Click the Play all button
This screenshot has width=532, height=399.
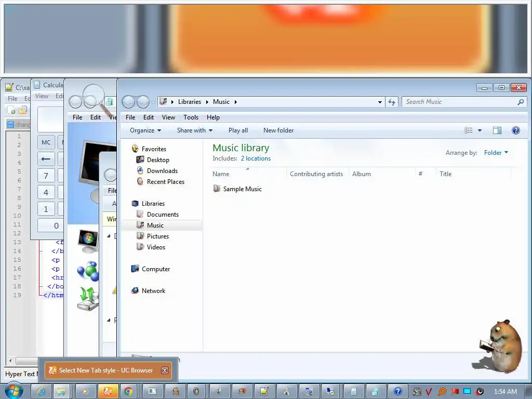point(238,130)
